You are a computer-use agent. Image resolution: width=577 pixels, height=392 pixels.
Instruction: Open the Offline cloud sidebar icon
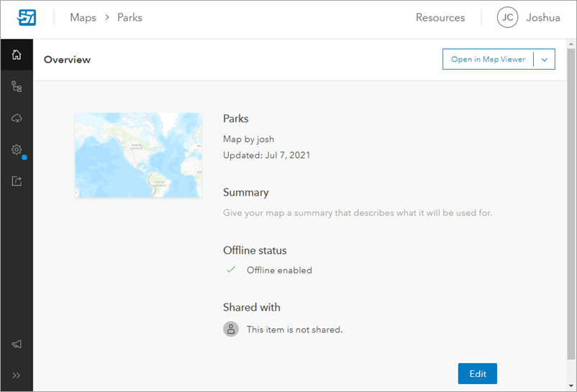[17, 118]
